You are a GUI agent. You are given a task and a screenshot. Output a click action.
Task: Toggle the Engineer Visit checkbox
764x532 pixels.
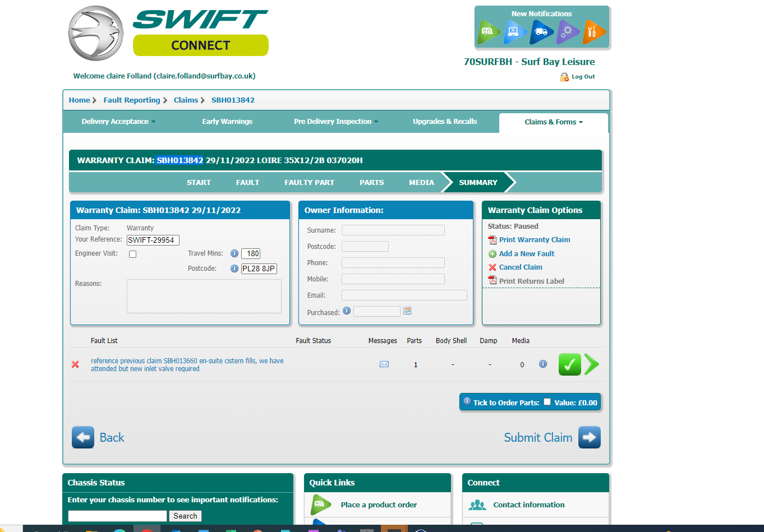pos(133,254)
